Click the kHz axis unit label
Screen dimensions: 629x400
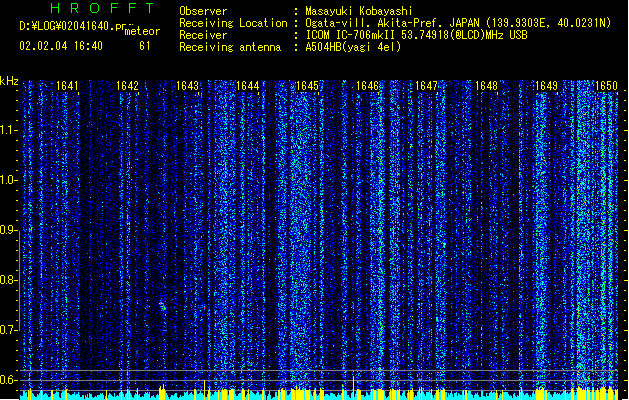pos(9,81)
